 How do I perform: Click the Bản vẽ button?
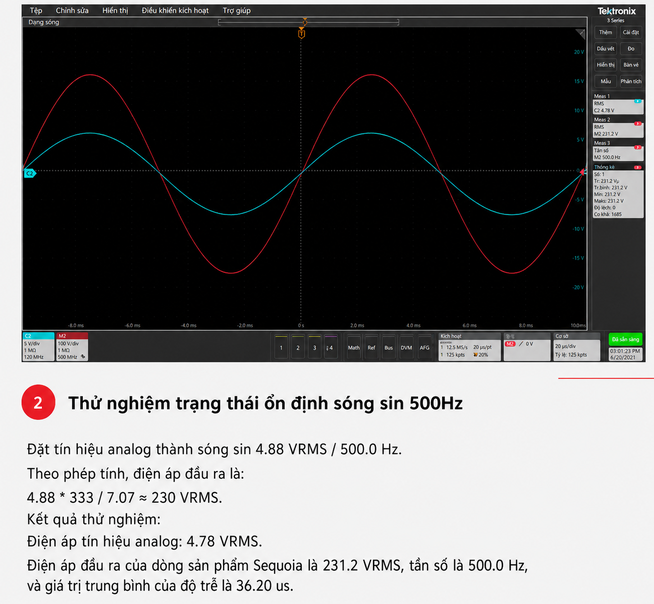click(631, 65)
